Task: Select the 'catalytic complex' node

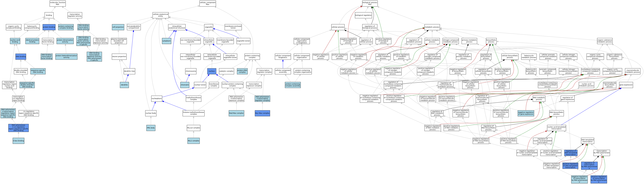Action: point(226,71)
